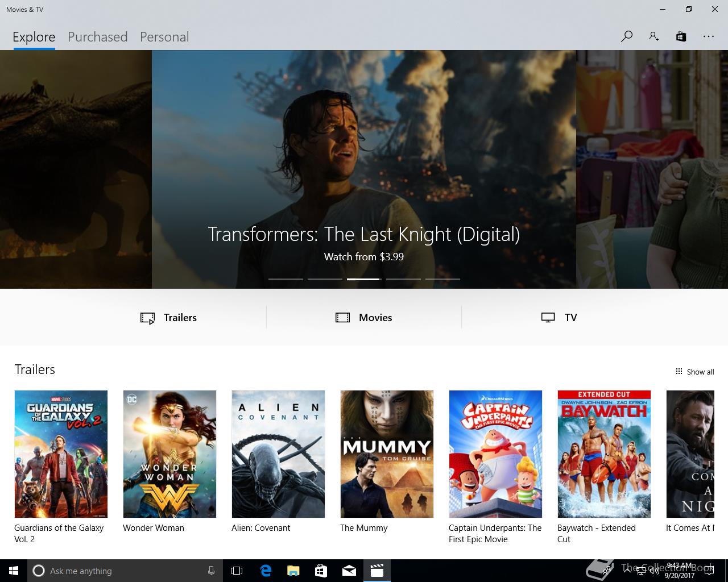Open the Mail app from taskbar
Image resolution: width=728 pixels, height=582 pixels.
coord(349,571)
